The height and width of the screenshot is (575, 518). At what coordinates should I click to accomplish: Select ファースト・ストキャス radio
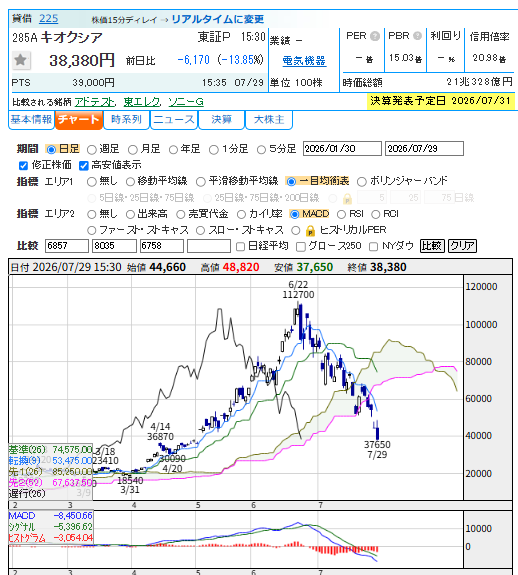tap(92, 230)
